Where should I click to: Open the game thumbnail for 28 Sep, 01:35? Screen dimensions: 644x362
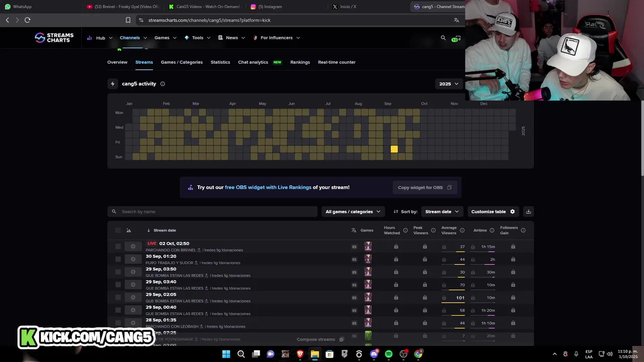(368, 323)
